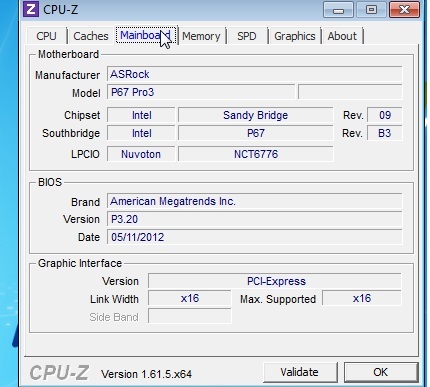Switch to the CPU tab
This screenshot has width=430, height=387.
point(46,36)
